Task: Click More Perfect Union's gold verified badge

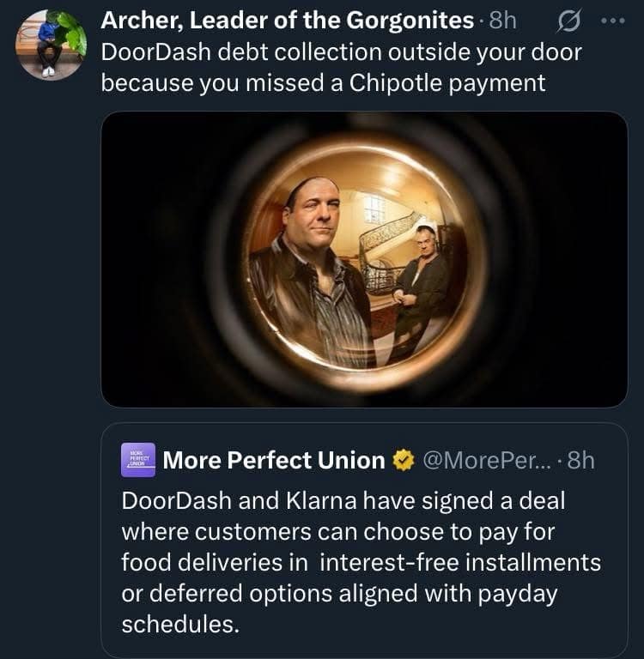Action: [403, 461]
